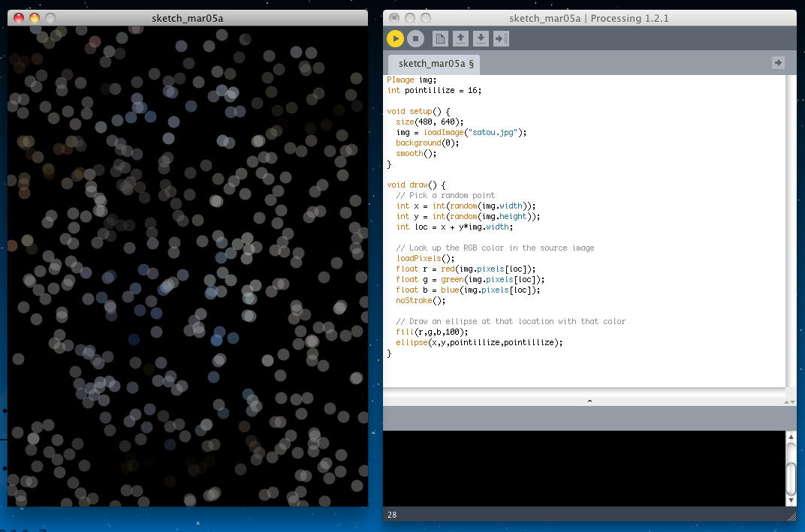Stop the running sketch
Screen dimensions: 805x532
(x=415, y=38)
